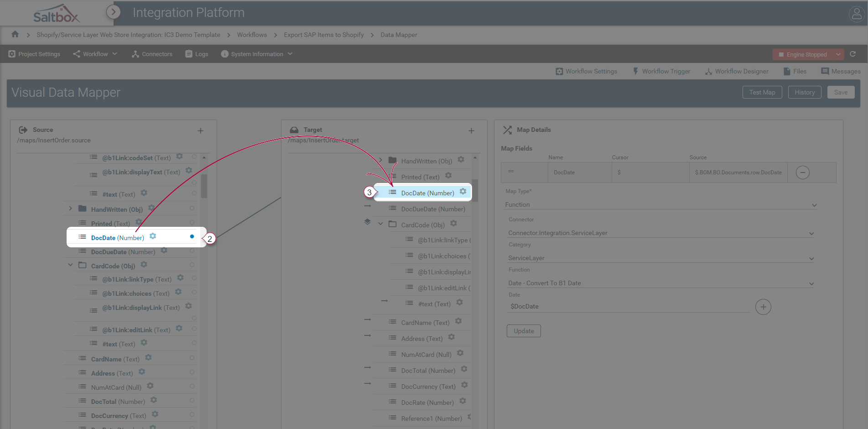The width and height of the screenshot is (868, 429).
Task: Open gear for source codeSet field
Action: tap(180, 157)
